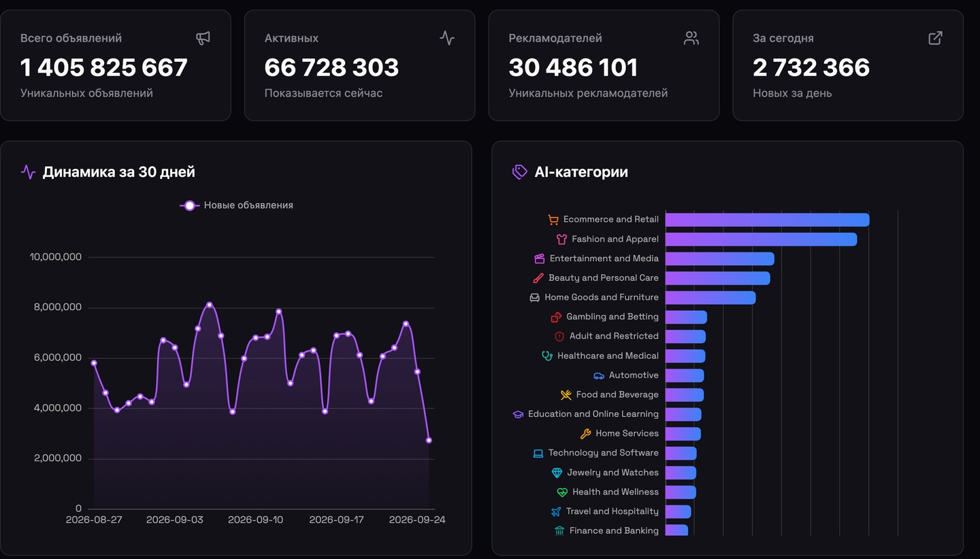Click the megaphone icon on Всего объявлений card
Image resolution: width=980 pixels, height=559 pixels.
[x=203, y=38]
